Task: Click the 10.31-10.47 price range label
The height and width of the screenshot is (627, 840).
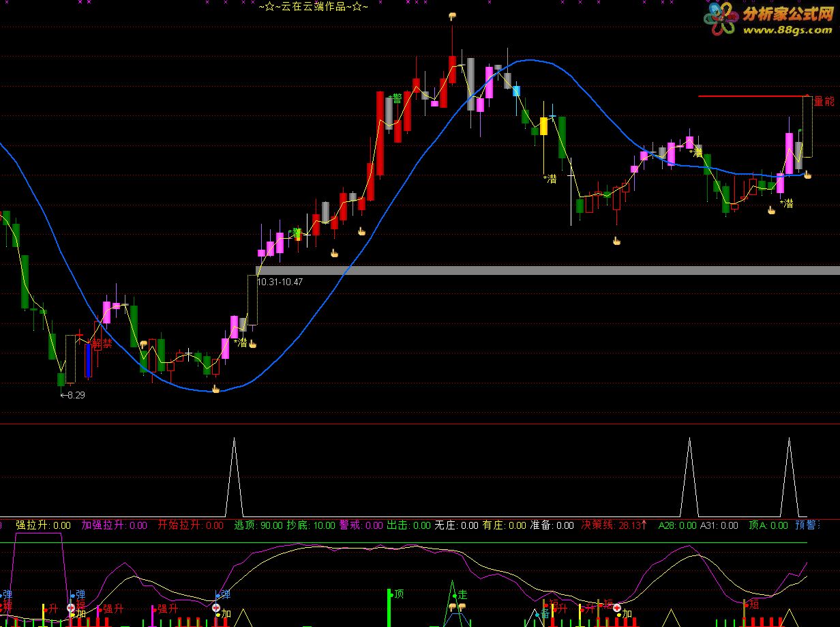Action: click(x=280, y=282)
